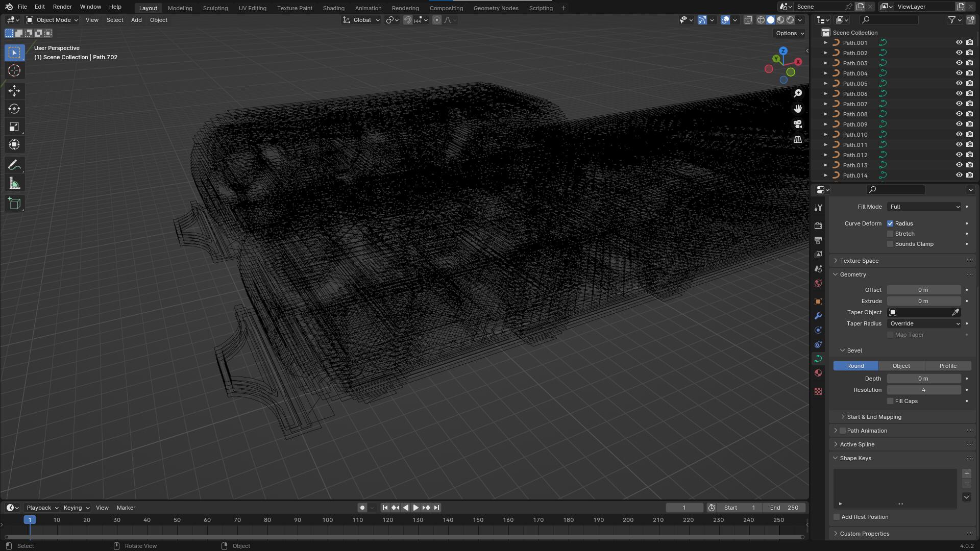Open the View Layer properties tab
The width and height of the screenshot is (980, 551).
[x=818, y=254]
